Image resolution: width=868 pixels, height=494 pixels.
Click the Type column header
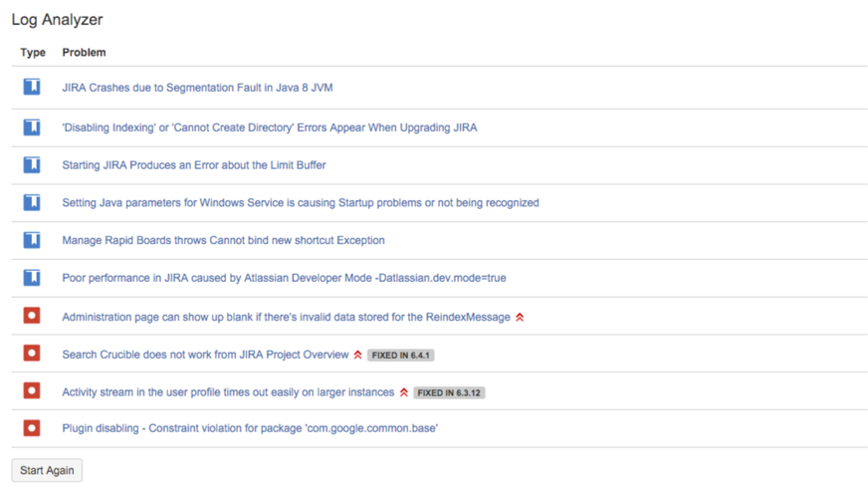33,52
